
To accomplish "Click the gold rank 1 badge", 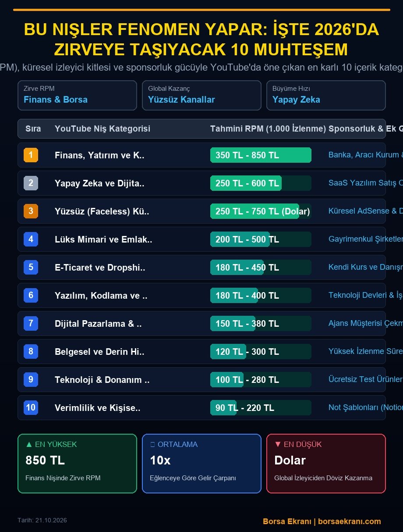I will coord(31,155).
